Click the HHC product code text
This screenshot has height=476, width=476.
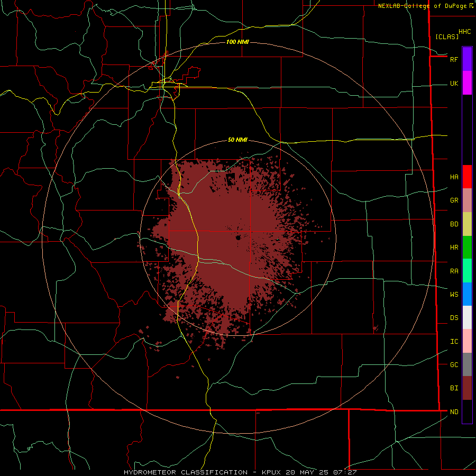pyautogui.click(x=464, y=32)
